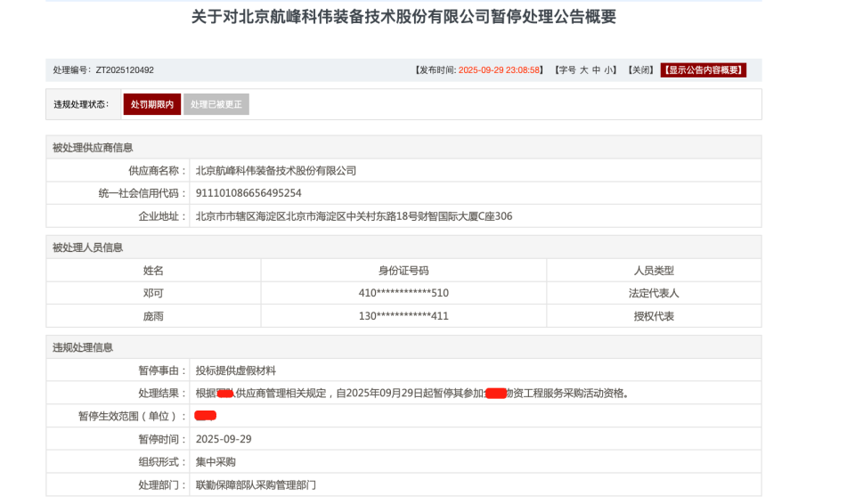
Task: Set font size to large (大)
Action: point(584,70)
